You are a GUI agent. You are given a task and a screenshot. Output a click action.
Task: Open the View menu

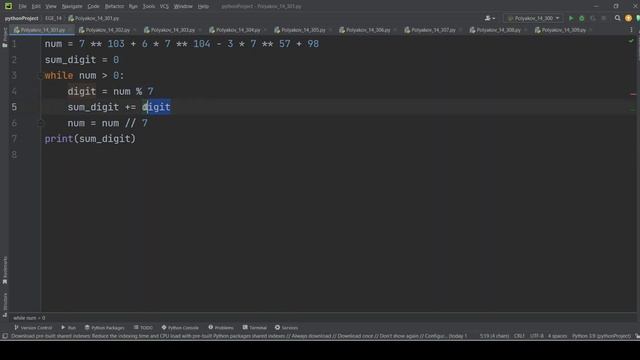[x=51, y=6]
